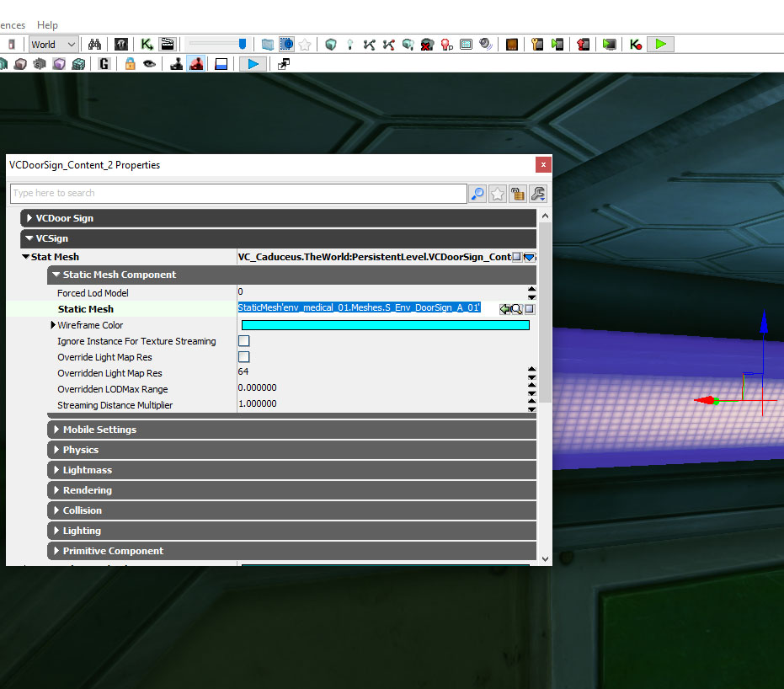Viewport: 784px width, 689px height.
Task: Click the green play in editor button
Action: (660, 44)
